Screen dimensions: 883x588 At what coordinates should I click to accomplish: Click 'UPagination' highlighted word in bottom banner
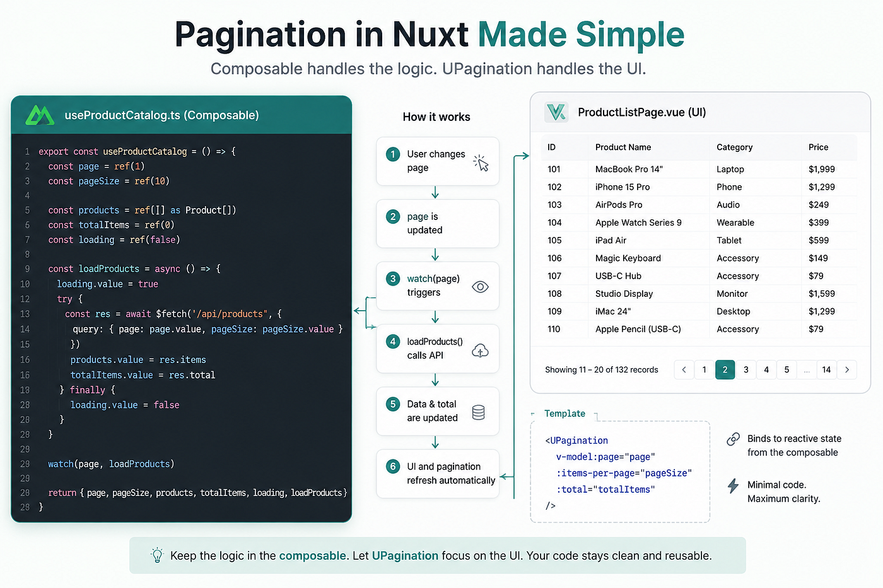405,556
